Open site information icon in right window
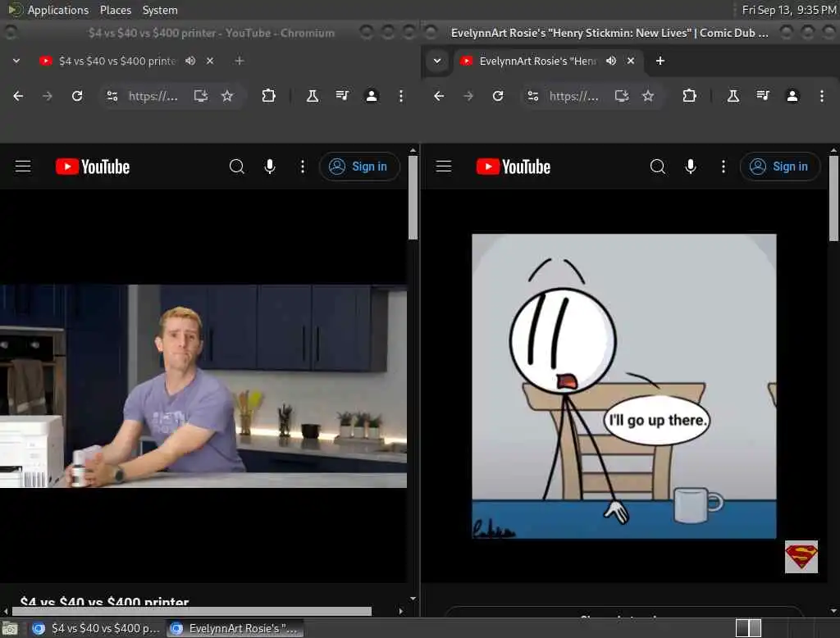This screenshot has height=638, width=840. pyautogui.click(x=533, y=96)
